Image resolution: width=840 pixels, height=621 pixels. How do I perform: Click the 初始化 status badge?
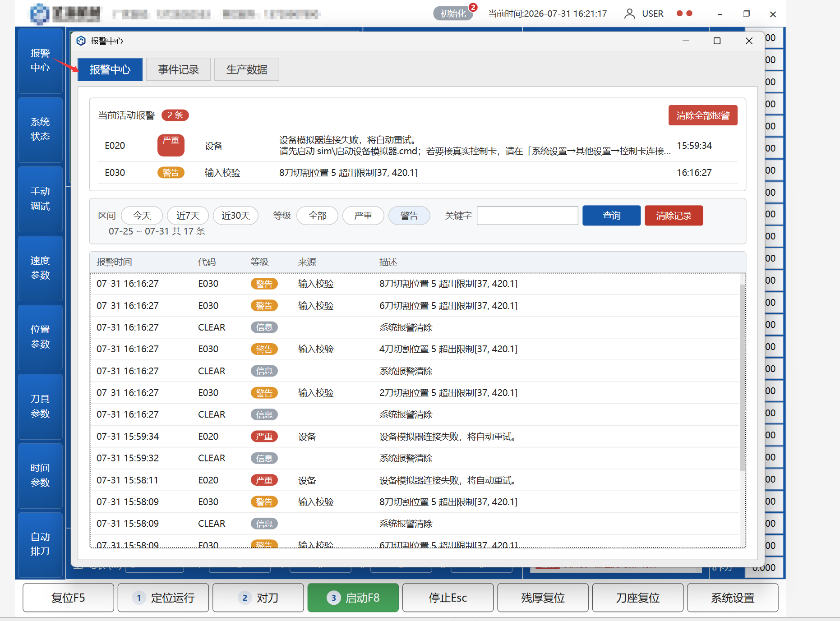(x=453, y=14)
